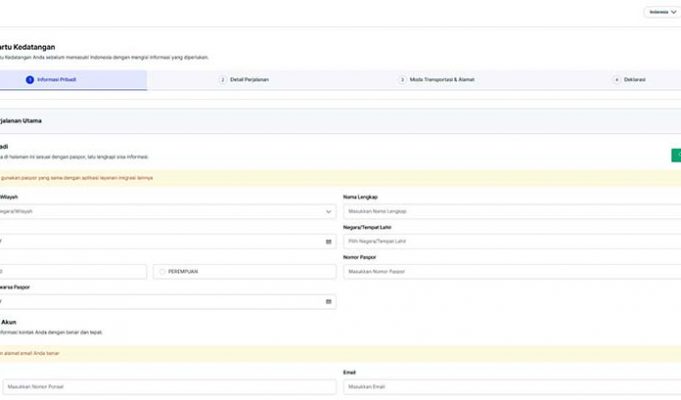Go to the Detail Perjalanan step

pyautogui.click(x=250, y=79)
